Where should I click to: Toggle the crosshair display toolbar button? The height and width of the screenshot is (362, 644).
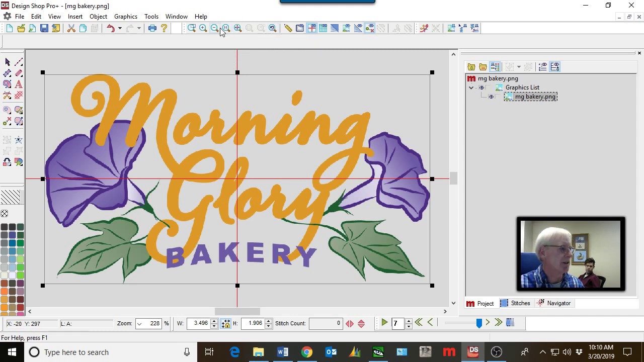[311, 28]
